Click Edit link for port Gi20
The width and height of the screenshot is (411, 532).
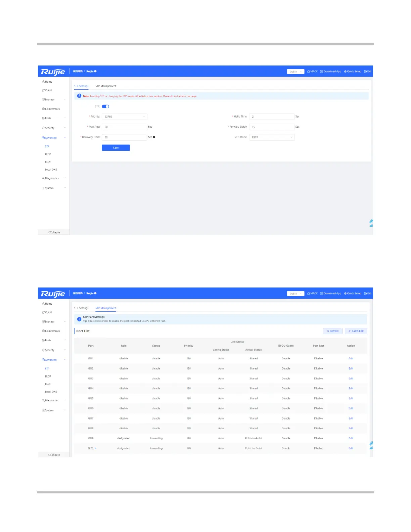[x=351, y=448]
